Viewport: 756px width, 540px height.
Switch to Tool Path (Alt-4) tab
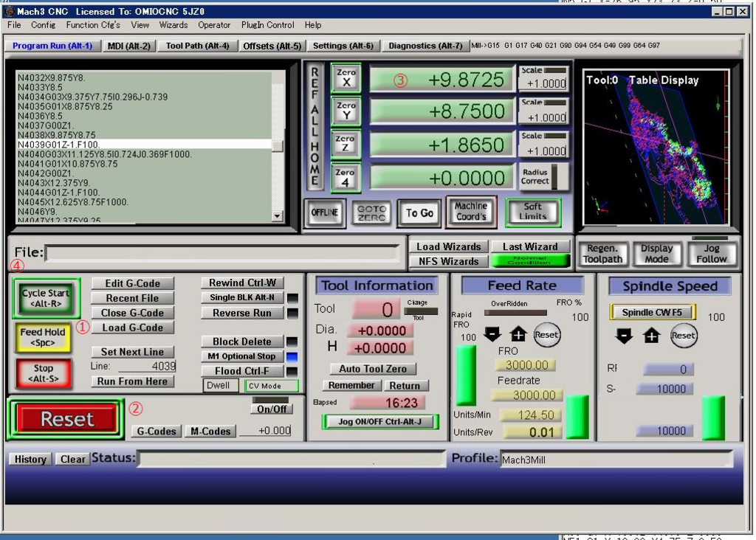click(x=198, y=46)
